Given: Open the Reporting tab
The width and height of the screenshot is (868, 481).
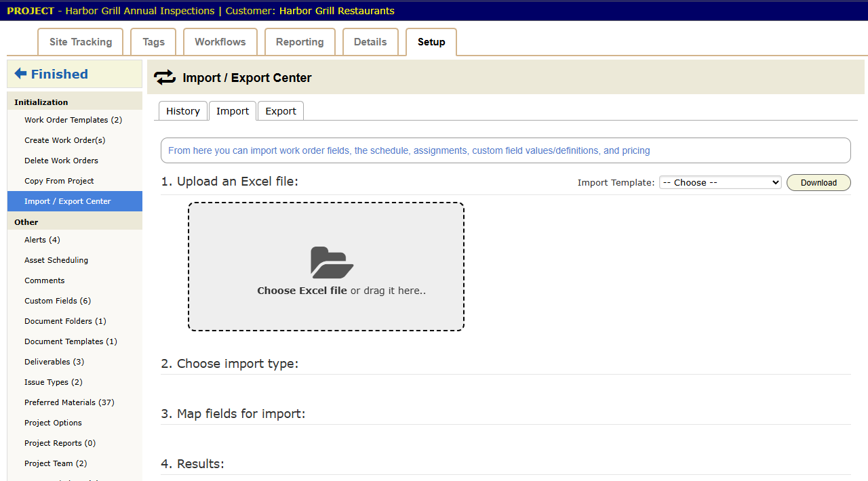Looking at the screenshot, I should pyautogui.click(x=300, y=42).
